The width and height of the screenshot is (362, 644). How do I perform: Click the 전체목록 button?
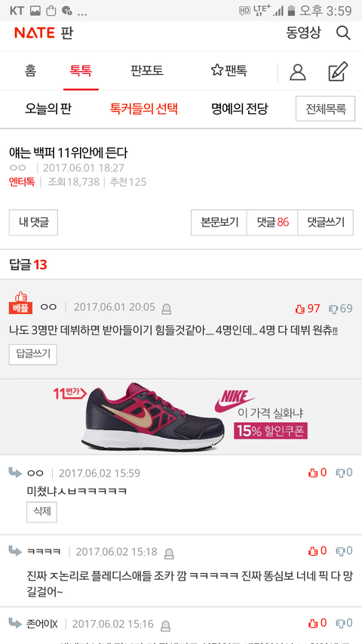point(326,109)
